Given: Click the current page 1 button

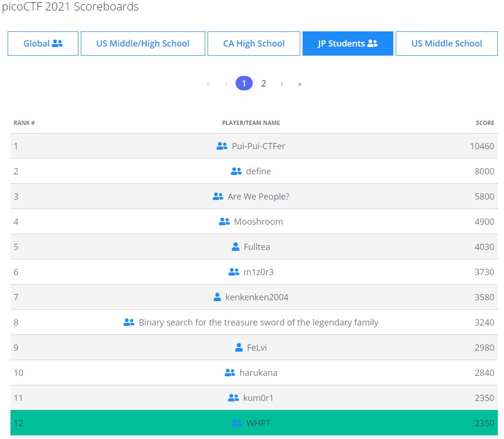Looking at the screenshot, I should click(x=244, y=84).
